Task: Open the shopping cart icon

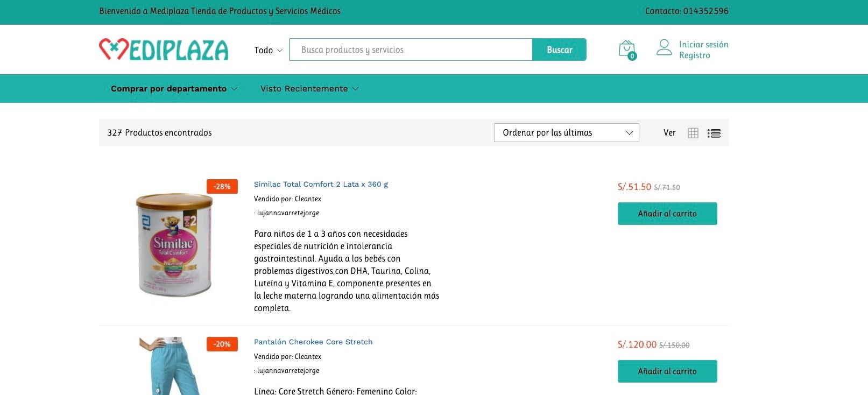Action: [627, 50]
